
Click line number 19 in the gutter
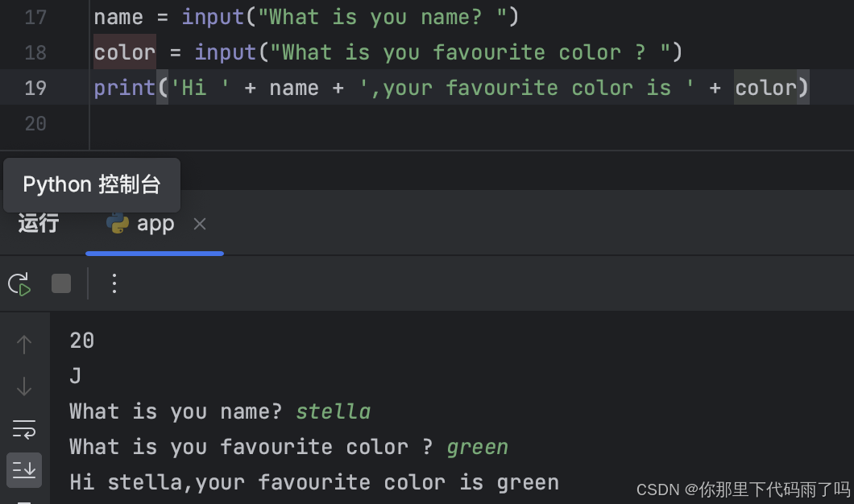(x=36, y=88)
